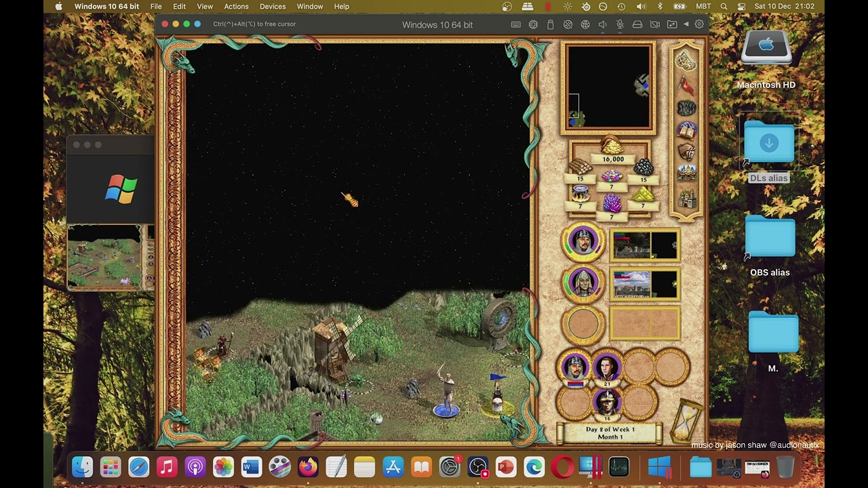This screenshot has height=488, width=868.
Task: Click the parchment map icon in game sidebar
Action: tap(686, 61)
